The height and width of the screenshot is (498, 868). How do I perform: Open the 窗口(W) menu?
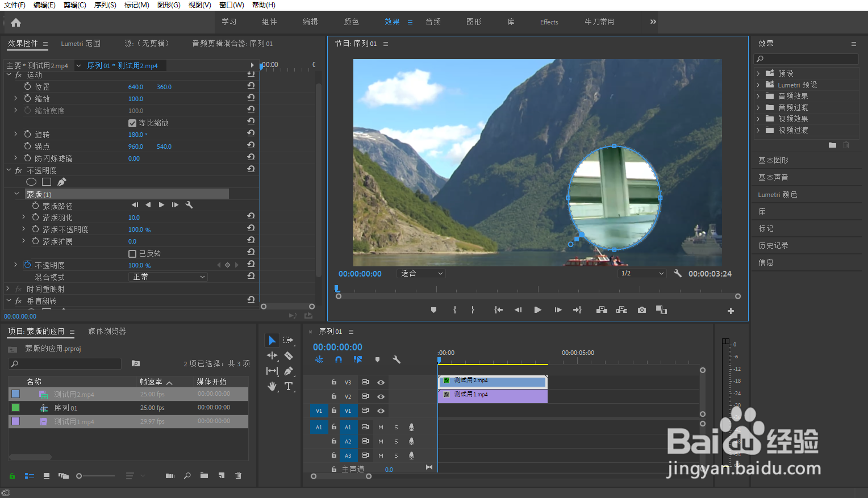(232, 5)
